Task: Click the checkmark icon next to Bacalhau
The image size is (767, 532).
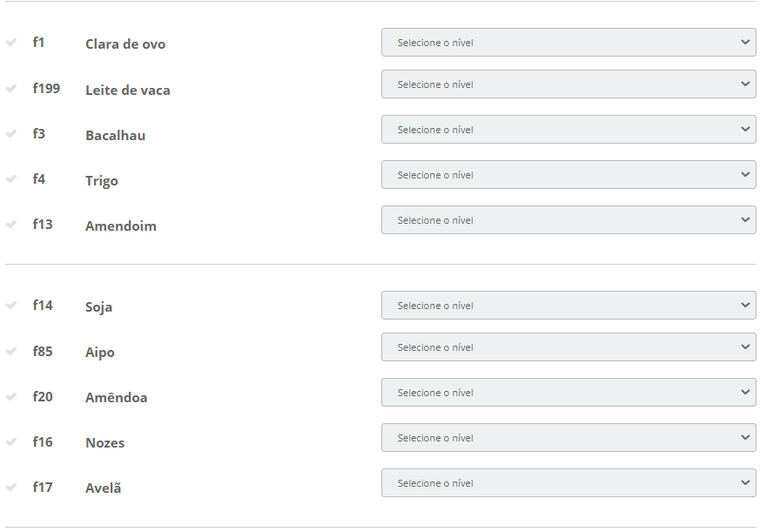Action: [x=11, y=134]
